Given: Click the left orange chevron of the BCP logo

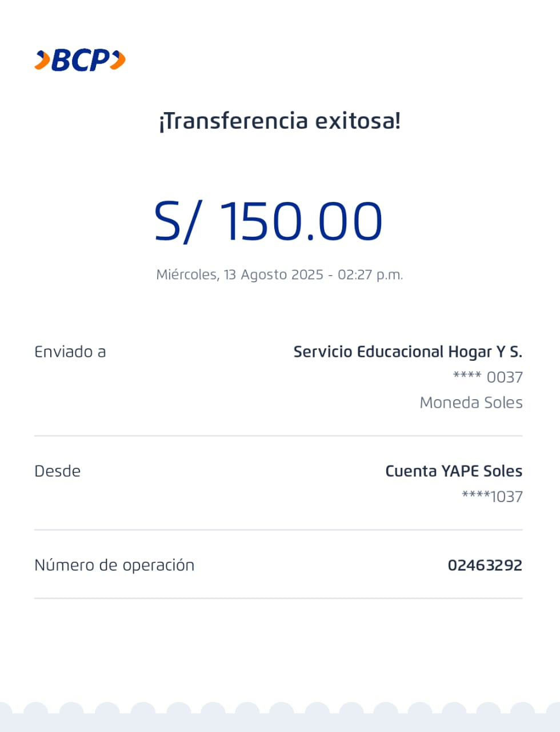Looking at the screenshot, I should point(42,60).
